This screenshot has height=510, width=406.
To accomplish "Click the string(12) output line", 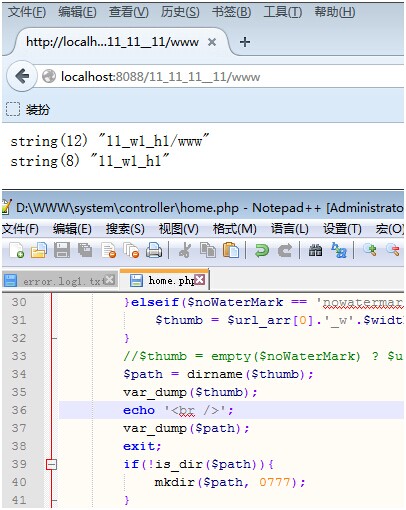I will (x=110, y=141).
